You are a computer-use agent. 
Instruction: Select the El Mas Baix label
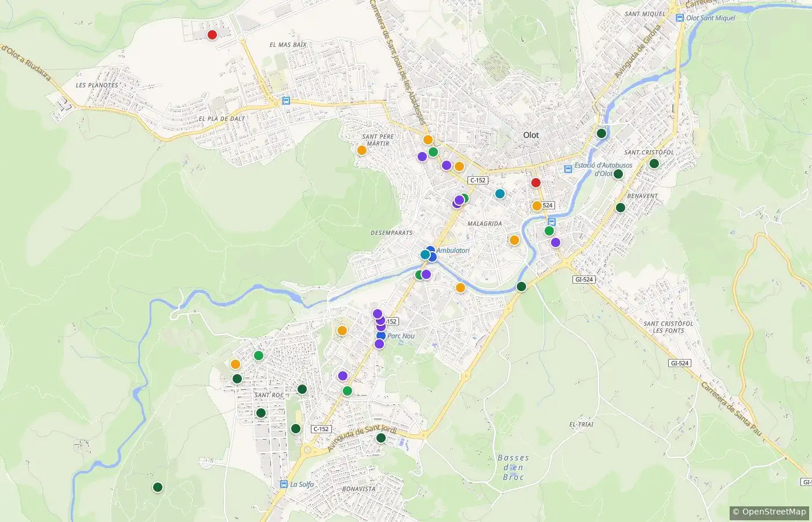pos(288,45)
